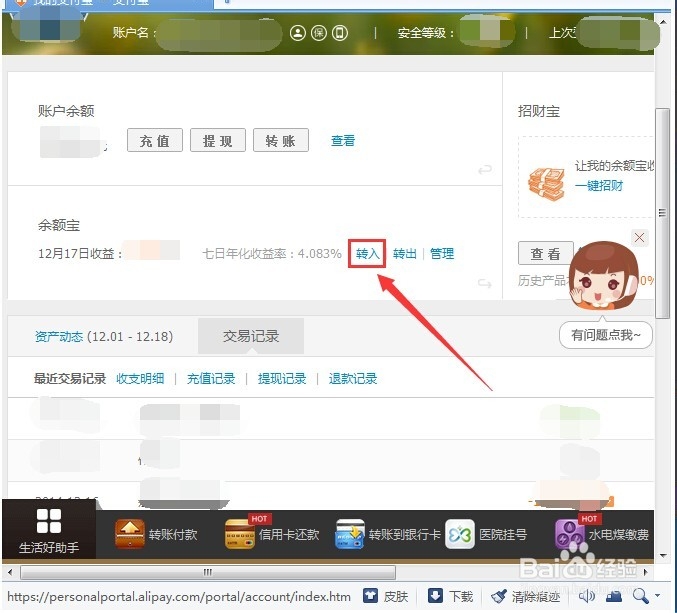The height and width of the screenshot is (613, 677).
Task: Click the 提现 withdraw button
Action: pos(218,140)
